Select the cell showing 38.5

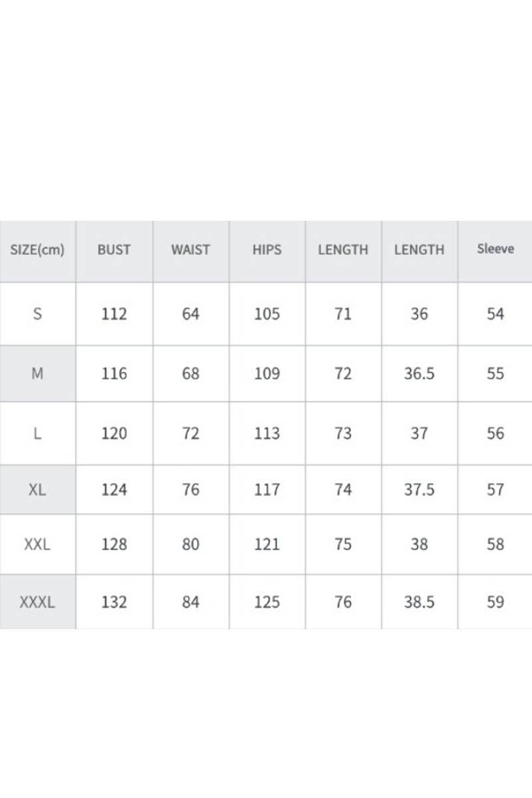pyautogui.click(x=419, y=602)
